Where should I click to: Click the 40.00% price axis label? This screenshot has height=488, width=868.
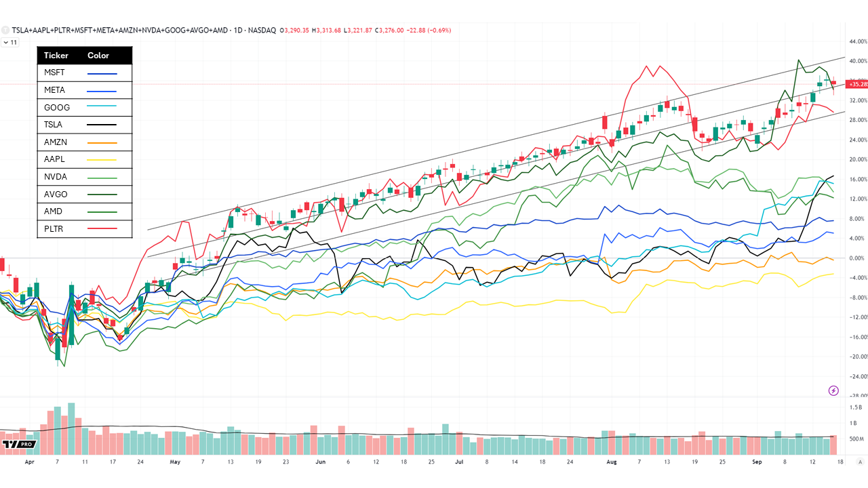(x=857, y=61)
